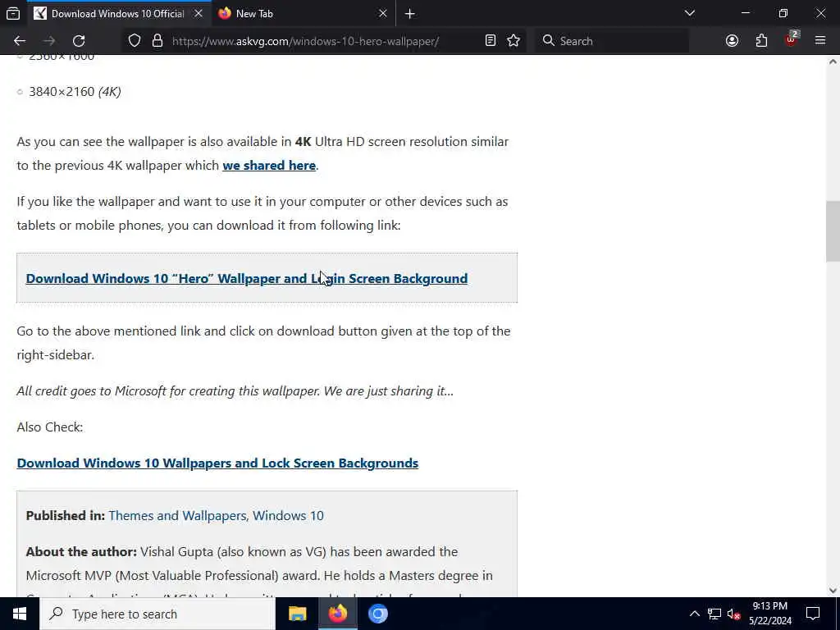Click the Firefox Search box
This screenshot has width=840, height=630.
612,41
